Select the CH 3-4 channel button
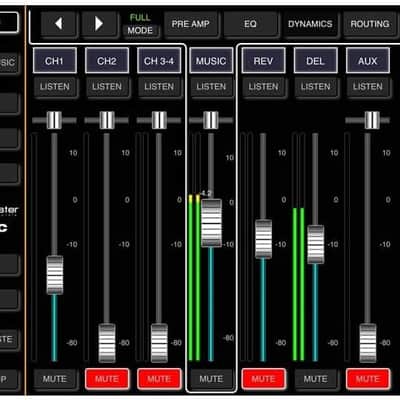Viewport: 400px width, 400px height. [159, 60]
